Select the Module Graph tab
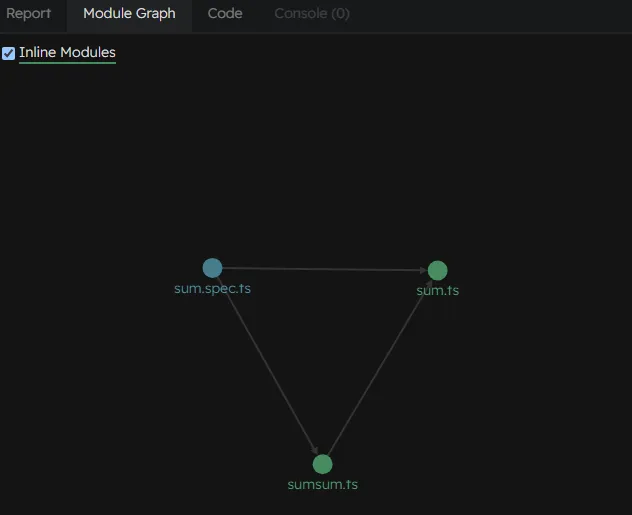 point(129,14)
